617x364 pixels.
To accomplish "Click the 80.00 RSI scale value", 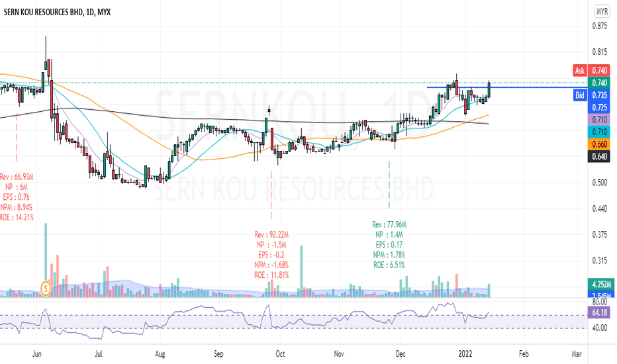I will [x=600, y=302].
